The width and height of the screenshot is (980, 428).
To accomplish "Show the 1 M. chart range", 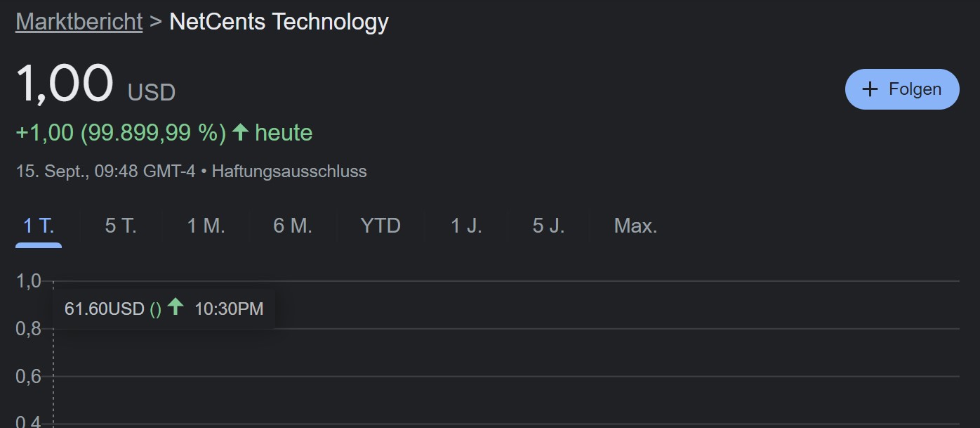I will pos(206,226).
